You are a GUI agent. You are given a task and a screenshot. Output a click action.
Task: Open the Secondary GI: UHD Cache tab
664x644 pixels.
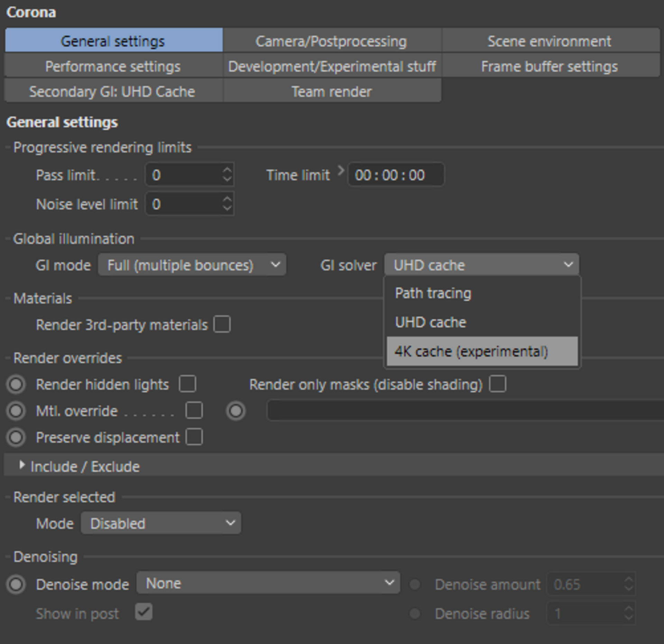(x=114, y=91)
